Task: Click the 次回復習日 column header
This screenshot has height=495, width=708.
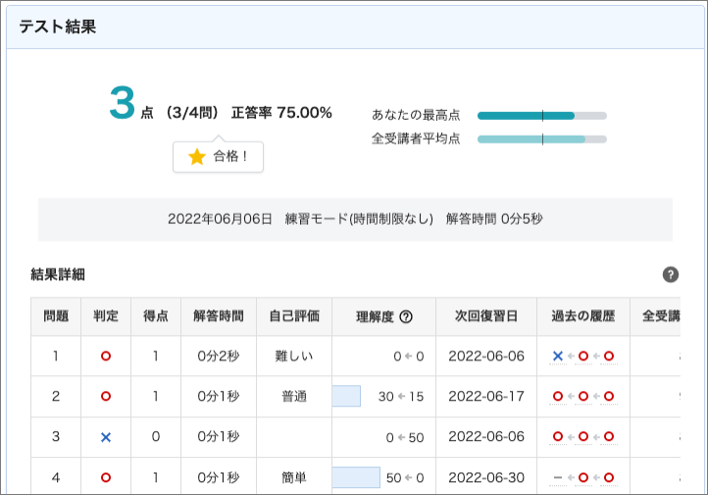Action: 486,317
